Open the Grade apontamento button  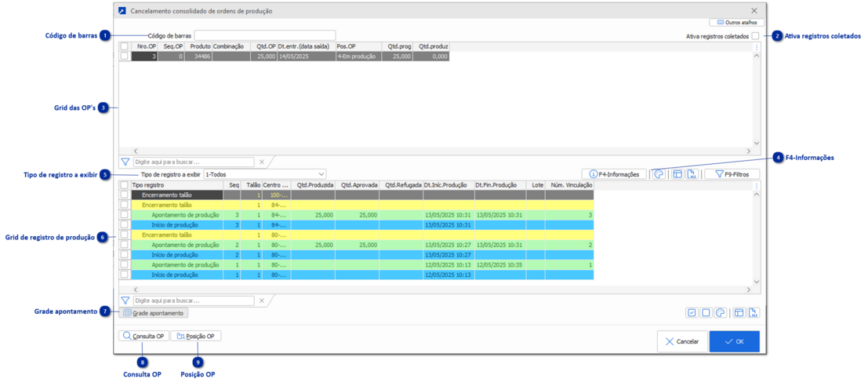(x=154, y=313)
